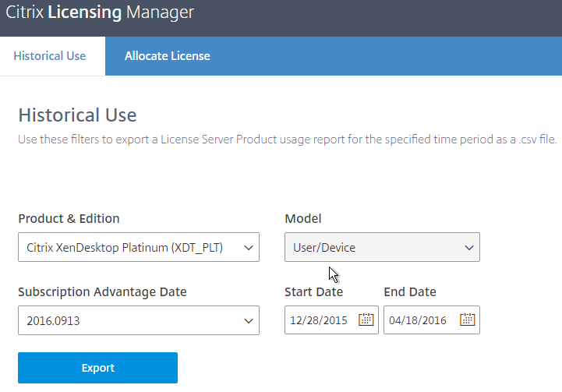The image size is (562, 392).
Task: Click the 2016.0913 subscription date value
Action: pyautogui.click(x=139, y=320)
